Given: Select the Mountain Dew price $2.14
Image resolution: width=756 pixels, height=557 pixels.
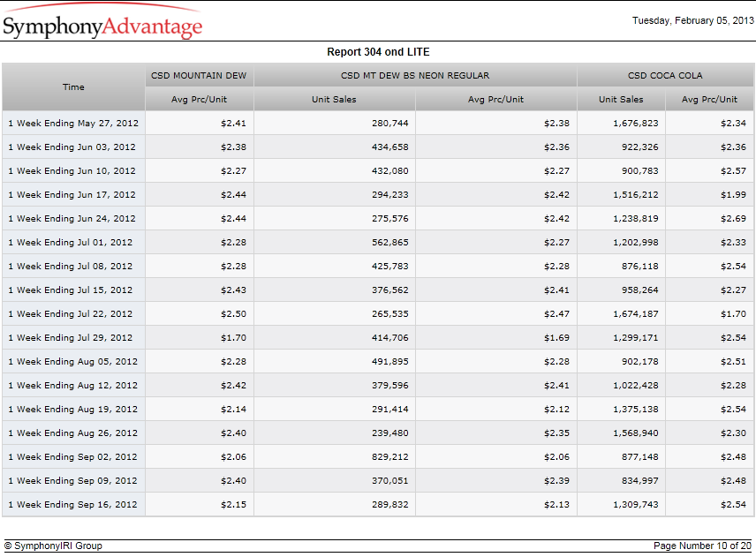Looking at the screenshot, I should click(x=233, y=409).
